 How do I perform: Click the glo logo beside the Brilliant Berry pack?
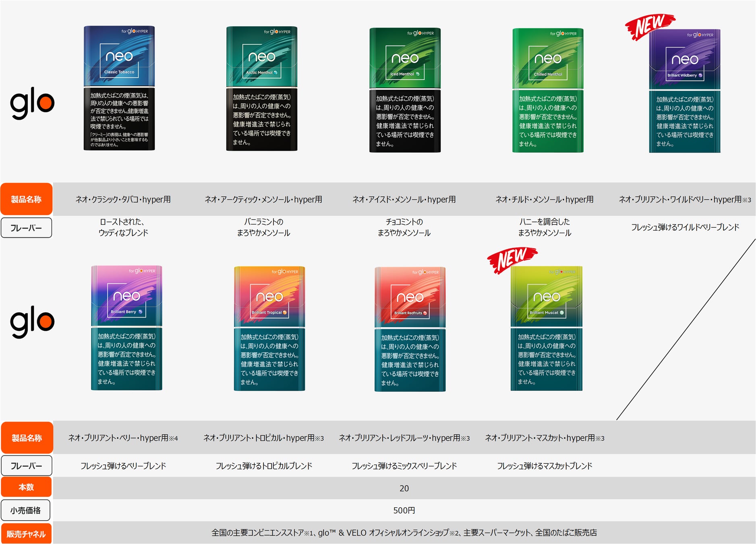pos(32,322)
